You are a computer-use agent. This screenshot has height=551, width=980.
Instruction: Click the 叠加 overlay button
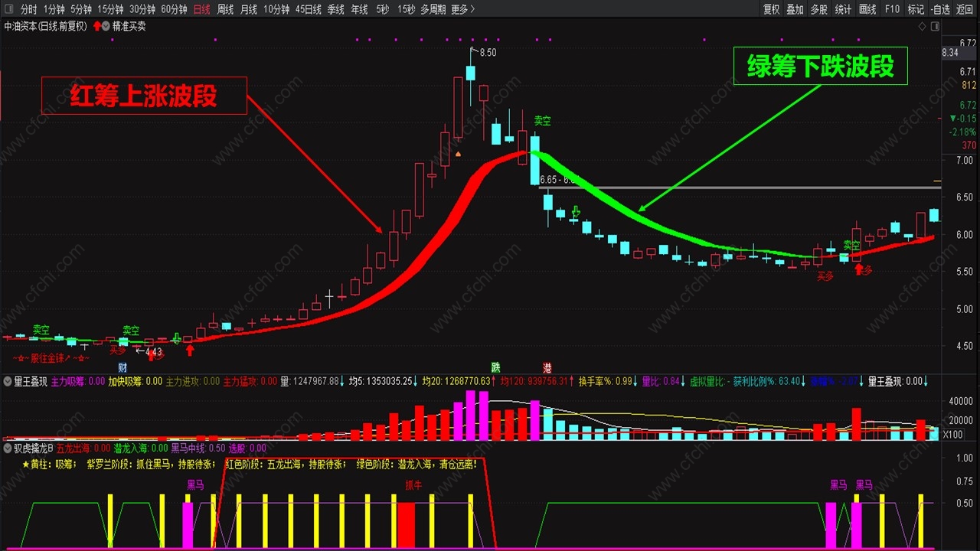[795, 9]
